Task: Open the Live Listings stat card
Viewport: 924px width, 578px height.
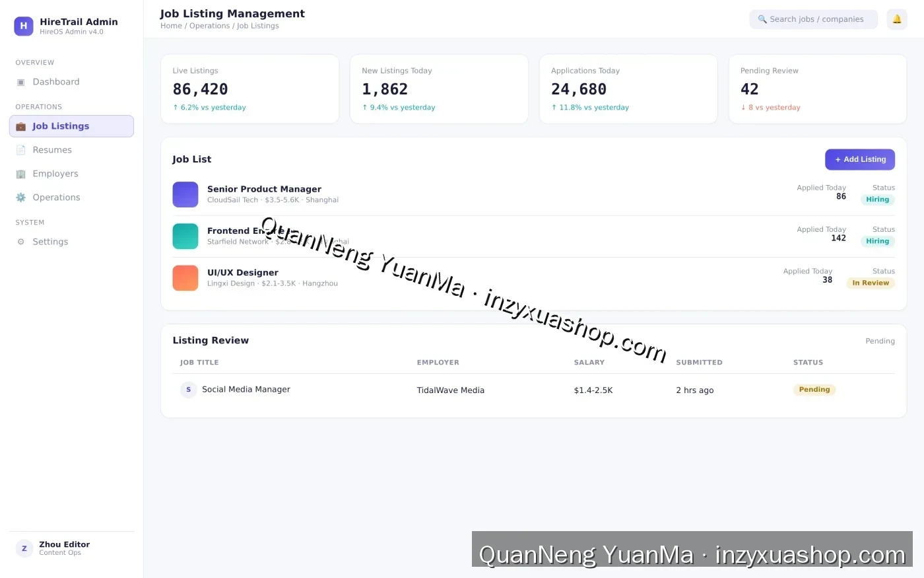Action: tap(250, 89)
